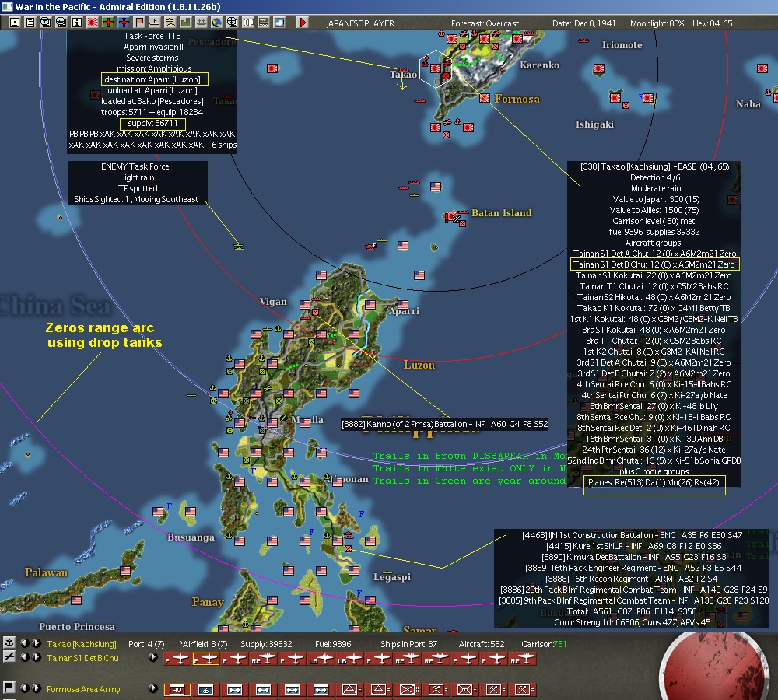Click the double yellow ships toolbar icon

(x=170, y=23)
